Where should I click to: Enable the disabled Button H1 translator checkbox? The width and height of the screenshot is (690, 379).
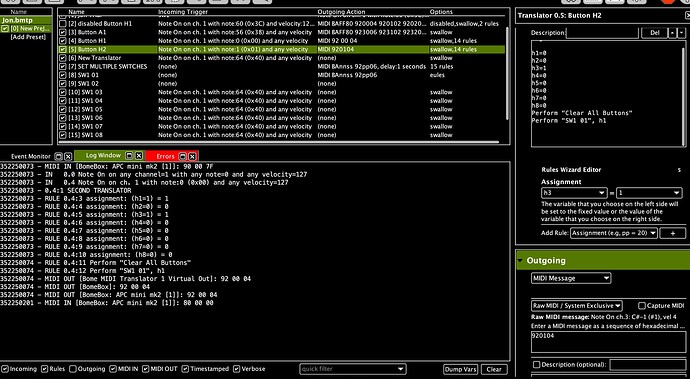click(62, 24)
